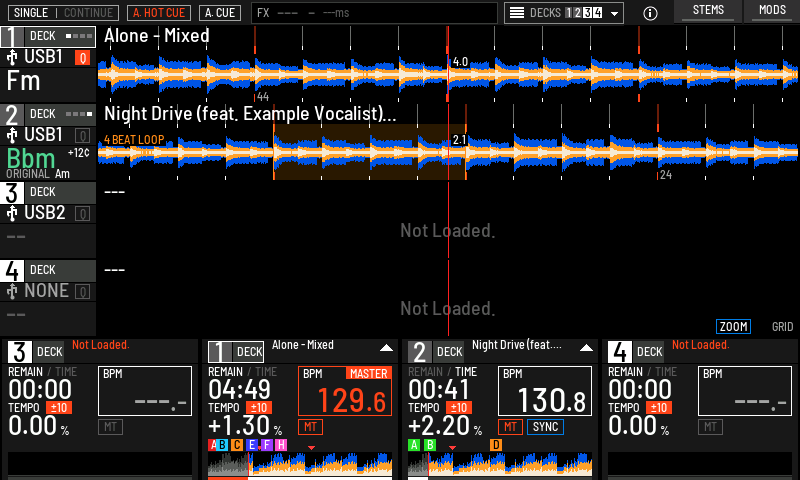Toggle the A. CUE button
Screen dimensions: 800x480
click(x=220, y=13)
